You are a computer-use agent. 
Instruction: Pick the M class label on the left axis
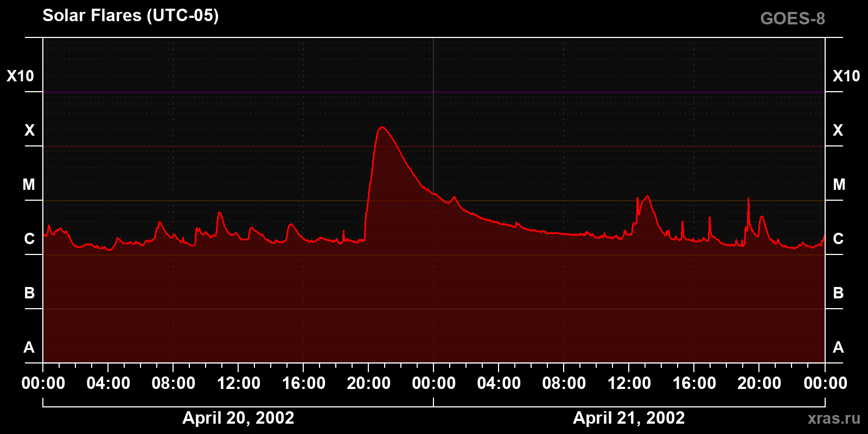click(x=29, y=184)
